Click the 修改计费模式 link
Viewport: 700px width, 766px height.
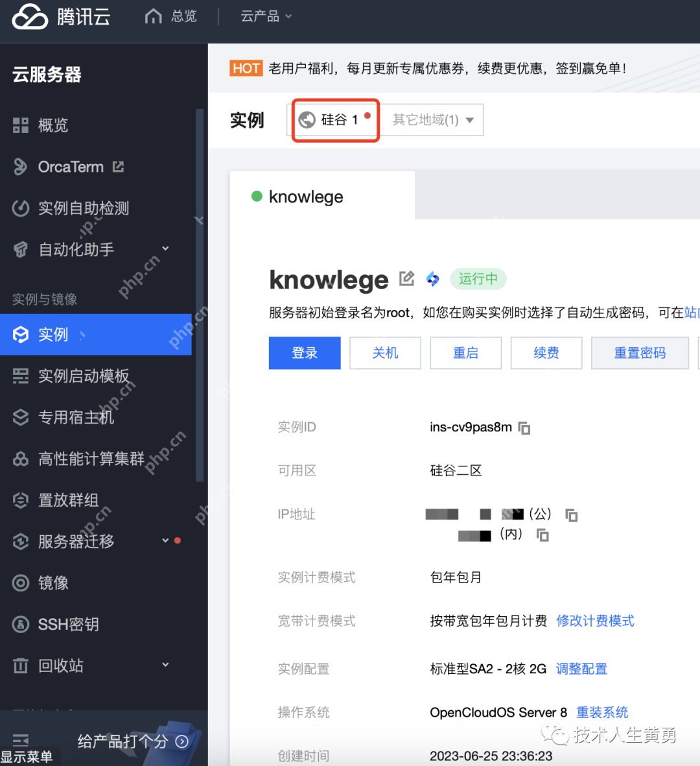[x=595, y=621]
